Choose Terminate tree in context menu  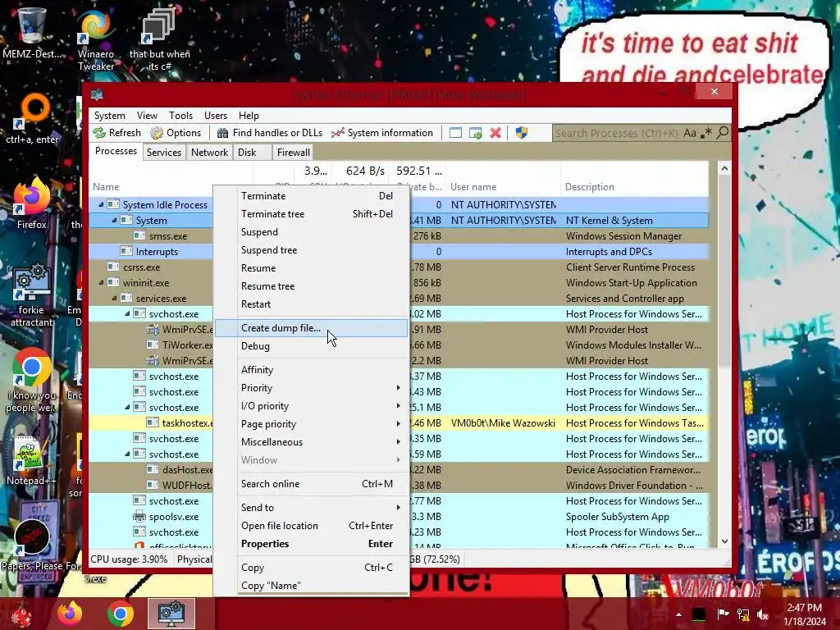(x=312, y=214)
